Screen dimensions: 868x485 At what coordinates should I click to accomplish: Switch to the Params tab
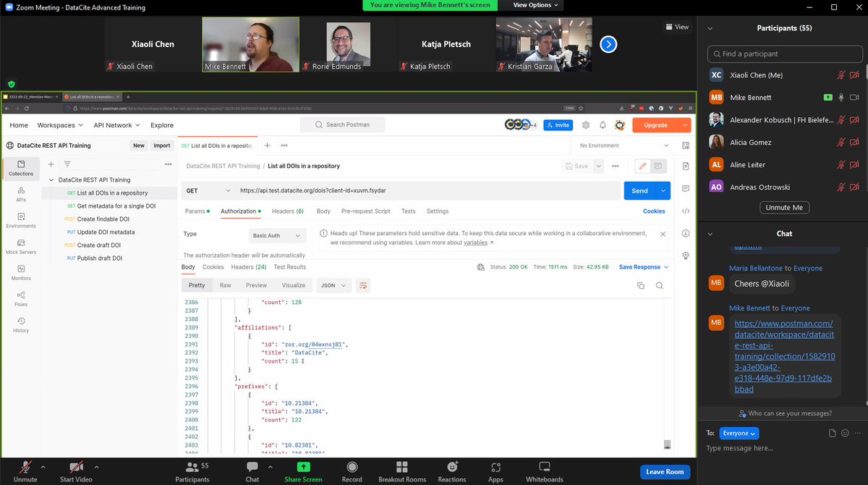[197, 211]
